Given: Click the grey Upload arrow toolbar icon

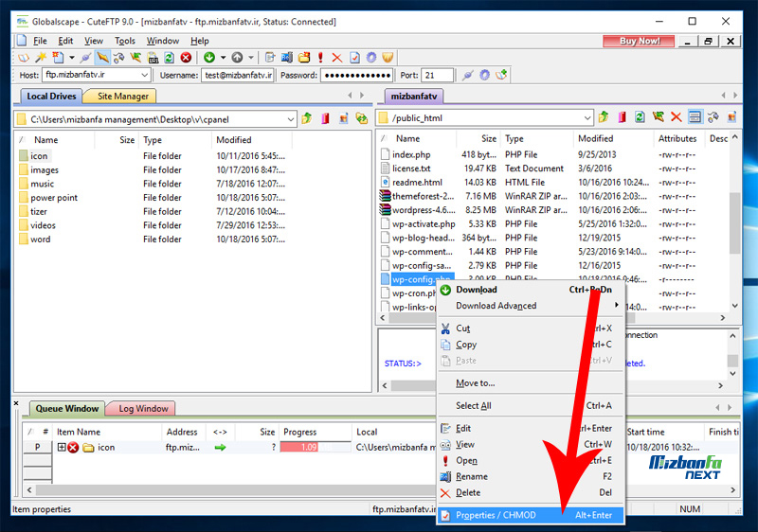Looking at the screenshot, I should [x=237, y=58].
